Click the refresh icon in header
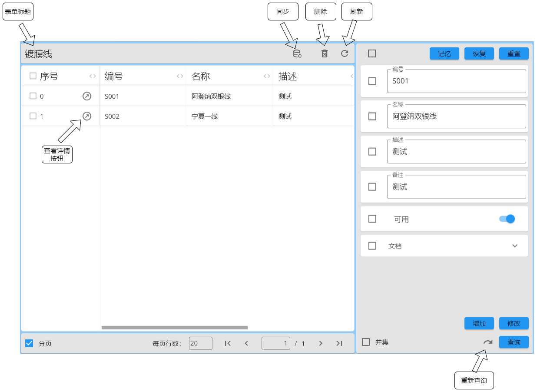537x392 pixels. pyautogui.click(x=345, y=53)
